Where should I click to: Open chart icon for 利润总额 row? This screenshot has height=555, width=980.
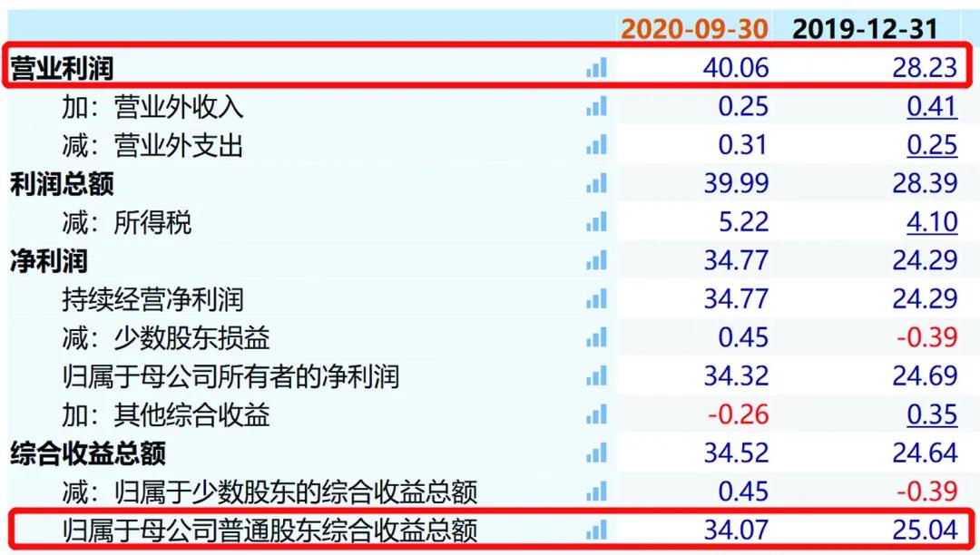(596, 183)
